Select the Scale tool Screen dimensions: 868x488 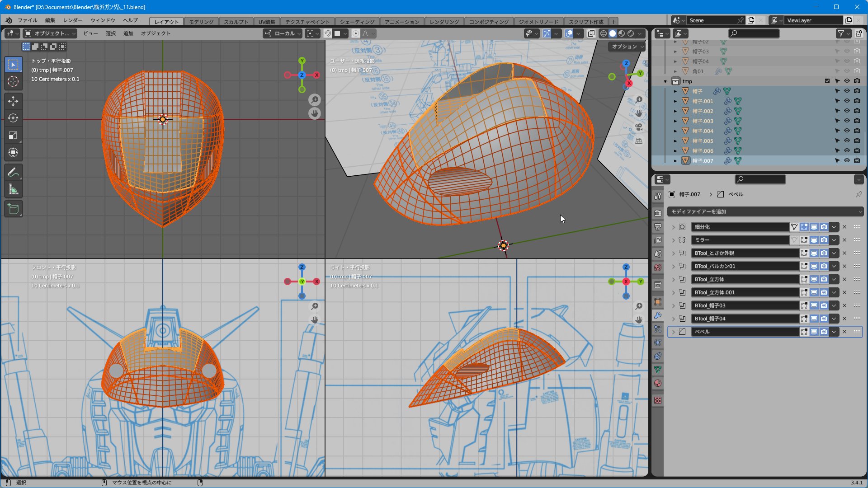13,136
